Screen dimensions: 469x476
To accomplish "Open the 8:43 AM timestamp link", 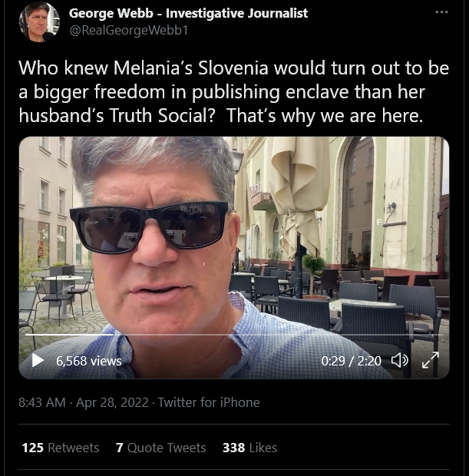I will point(42,402).
